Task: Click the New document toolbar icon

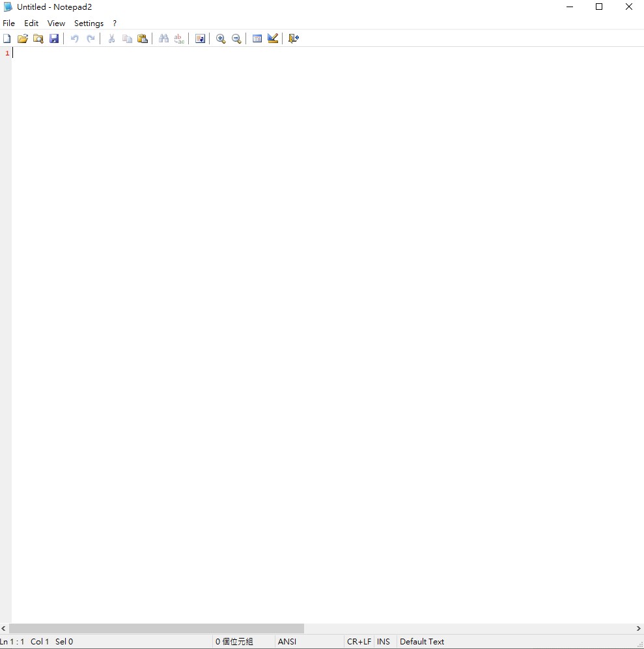Action: coord(7,38)
